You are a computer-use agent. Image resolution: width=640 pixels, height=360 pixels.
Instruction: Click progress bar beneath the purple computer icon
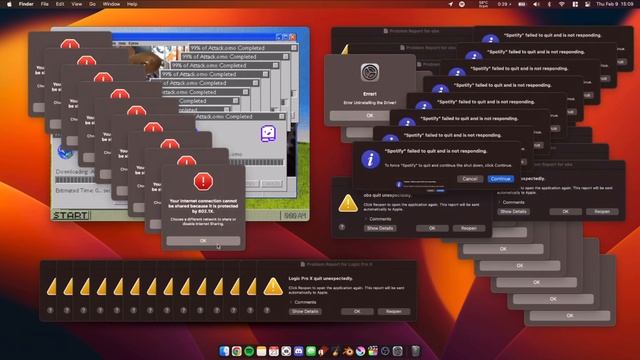point(257,162)
